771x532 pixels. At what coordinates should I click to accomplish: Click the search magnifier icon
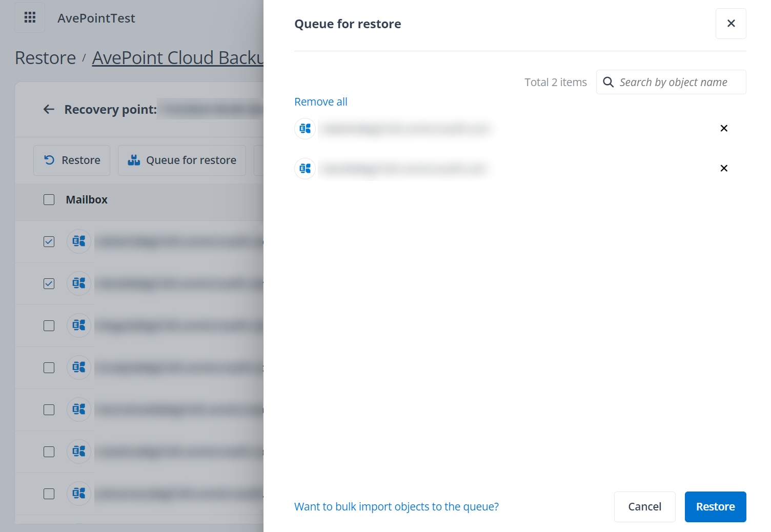608,82
